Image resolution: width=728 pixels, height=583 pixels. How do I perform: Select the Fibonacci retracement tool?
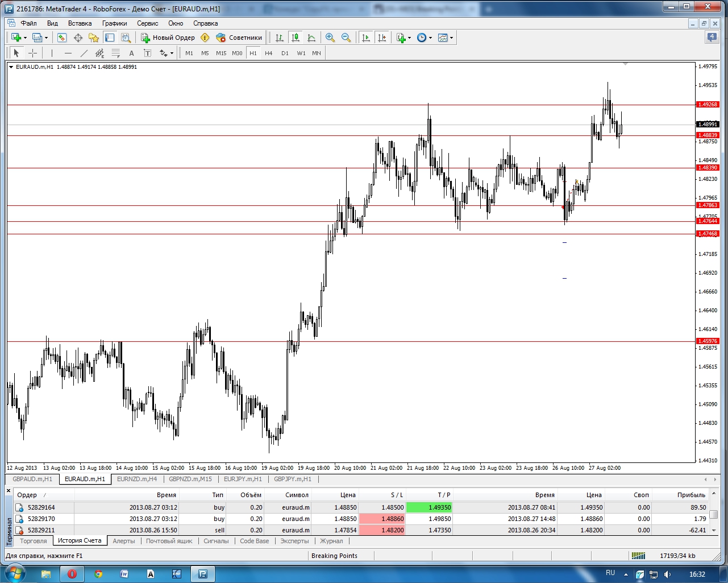click(115, 53)
